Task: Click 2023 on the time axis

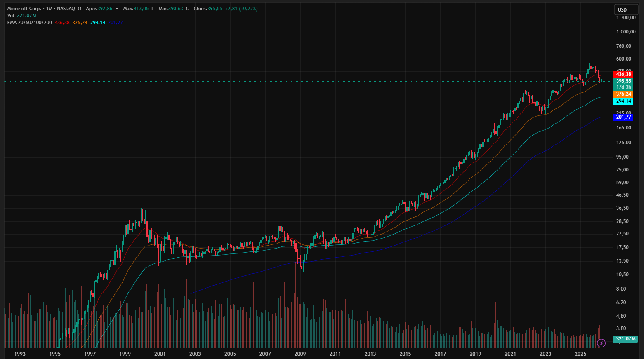Action: [545, 354]
